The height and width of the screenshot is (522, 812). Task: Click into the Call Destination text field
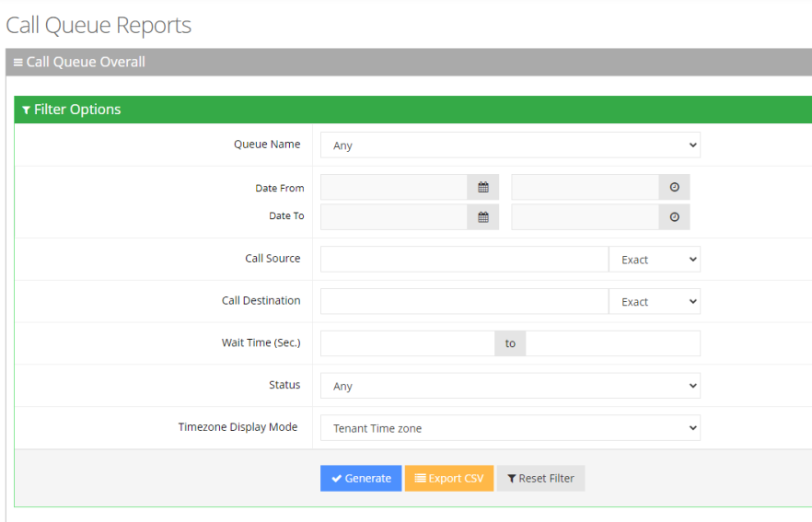[464, 302]
